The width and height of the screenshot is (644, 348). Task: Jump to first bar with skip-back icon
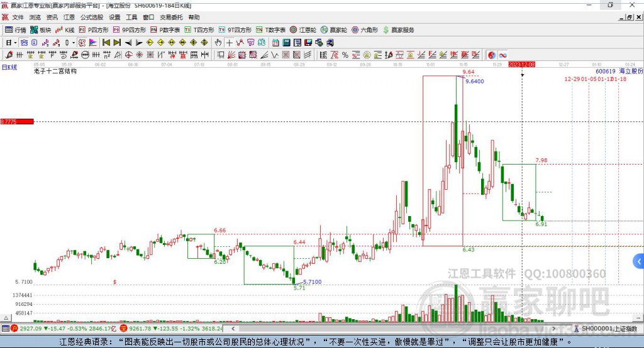(106, 43)
